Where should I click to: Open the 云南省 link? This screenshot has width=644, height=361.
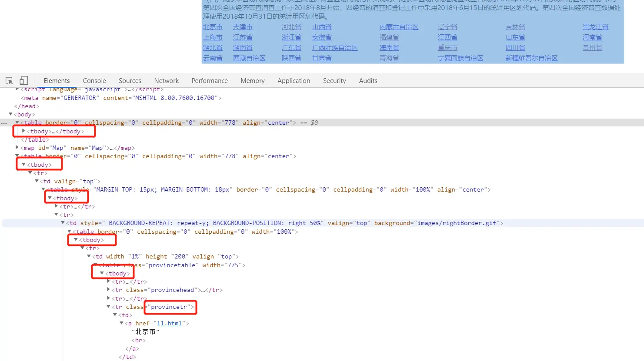tap(213, 58)
